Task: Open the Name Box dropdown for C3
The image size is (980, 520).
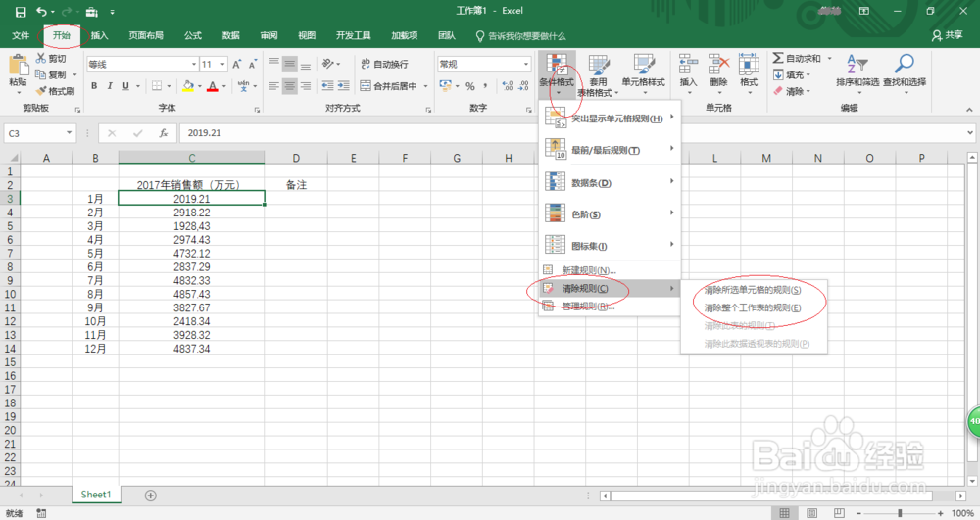Action: tap(69, 133)
